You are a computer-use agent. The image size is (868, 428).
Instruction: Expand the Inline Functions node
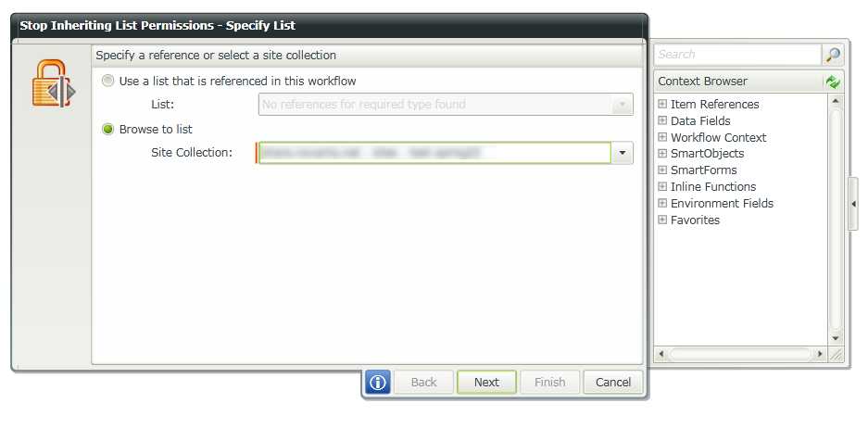click(662, 186)
